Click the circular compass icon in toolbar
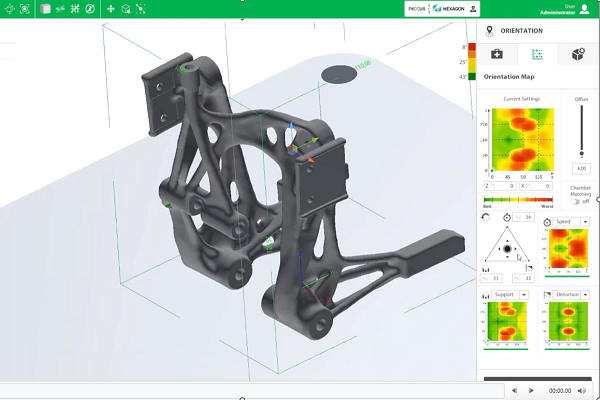The image size is (600, 400). (x=90, y=9)
